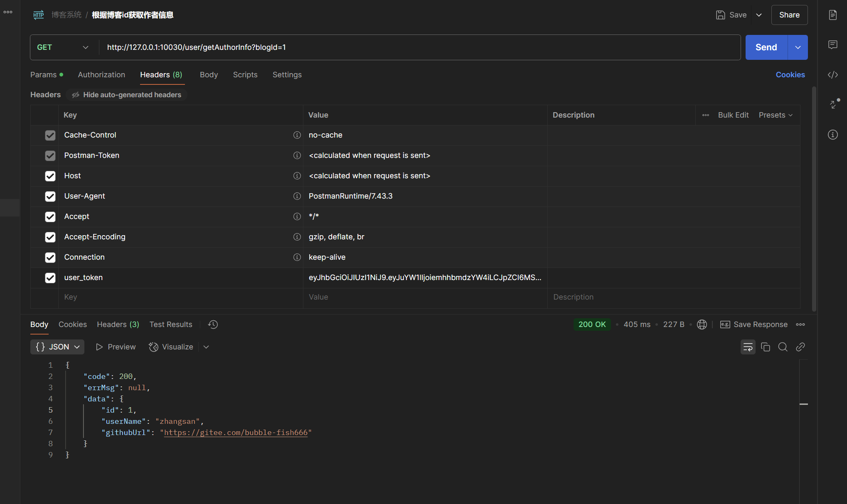Image resolution: width=847 pixels, height=504 pixels.
Task: Open the GET method dropdown
Action: (63, 47)
